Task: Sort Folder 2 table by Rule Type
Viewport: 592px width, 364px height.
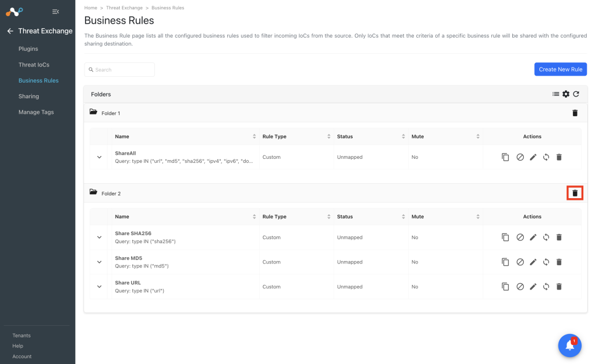Action: tap(329, 217)
